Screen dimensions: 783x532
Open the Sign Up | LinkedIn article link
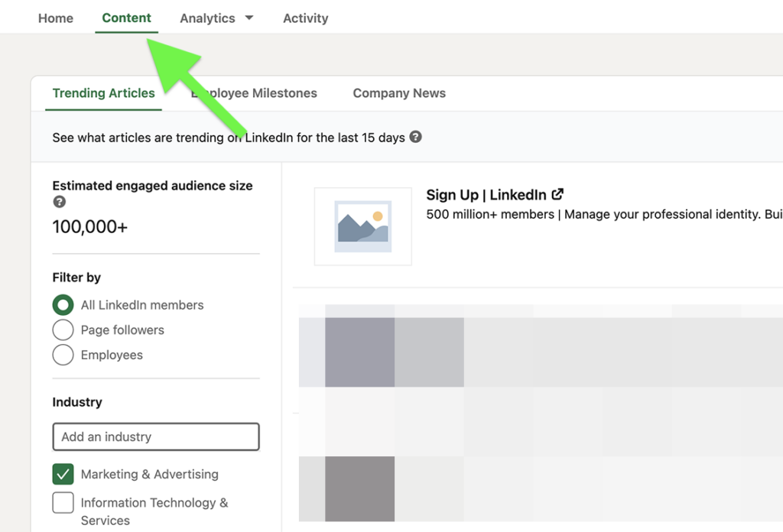486,195
